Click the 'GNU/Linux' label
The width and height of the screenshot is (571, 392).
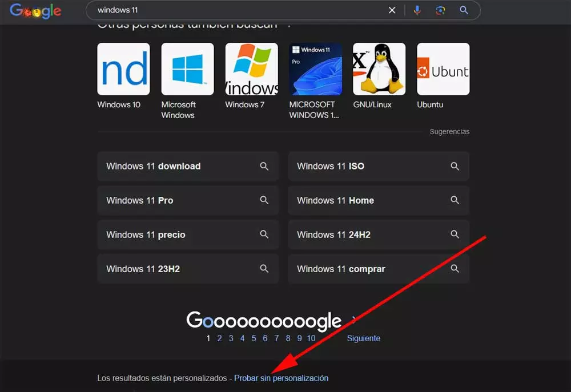tap(372, 105)
